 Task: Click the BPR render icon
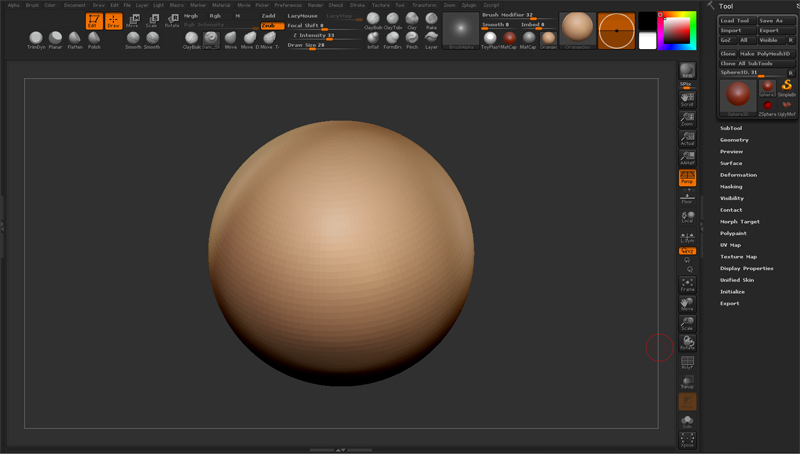coord(687,70)
